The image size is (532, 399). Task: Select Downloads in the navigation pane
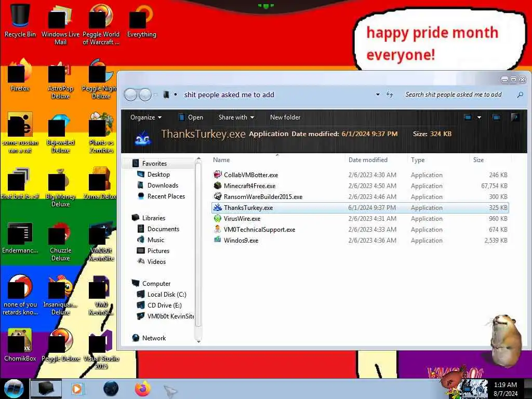[163, 185]
